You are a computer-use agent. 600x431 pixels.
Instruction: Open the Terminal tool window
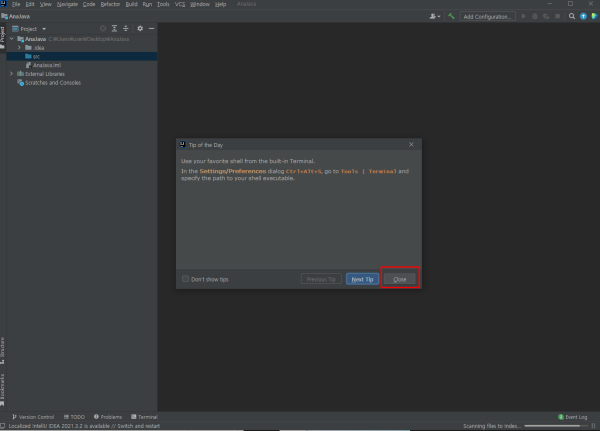pos(144,417)
